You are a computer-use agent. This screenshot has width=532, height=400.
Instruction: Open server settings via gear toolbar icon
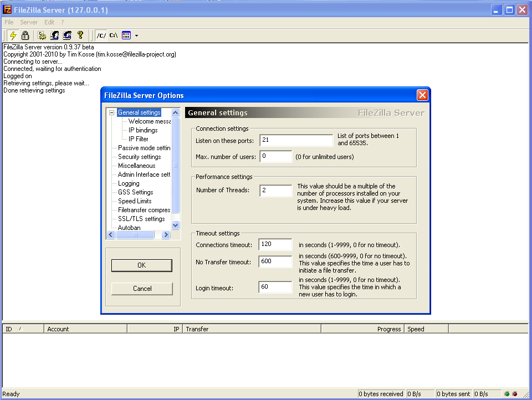tap(42, 35)
